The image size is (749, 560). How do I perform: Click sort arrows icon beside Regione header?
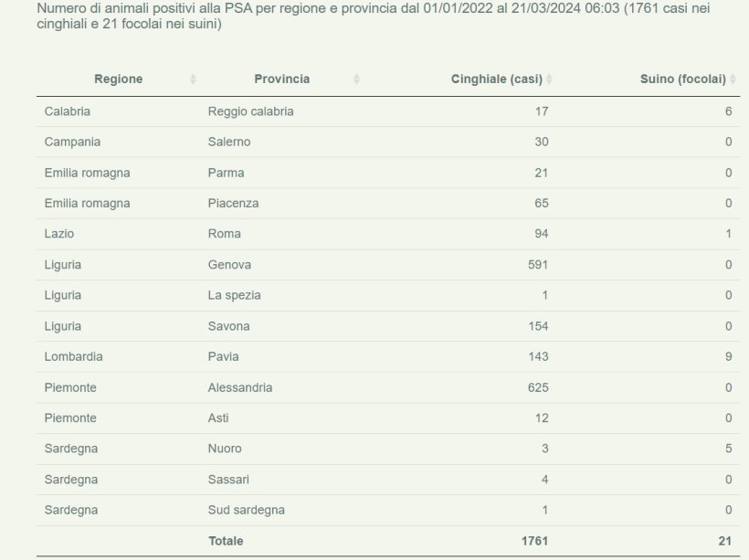(x=193, y=79)
